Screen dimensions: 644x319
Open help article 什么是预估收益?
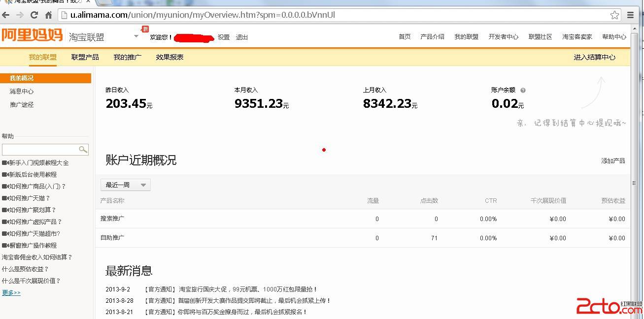coord(25,269)
